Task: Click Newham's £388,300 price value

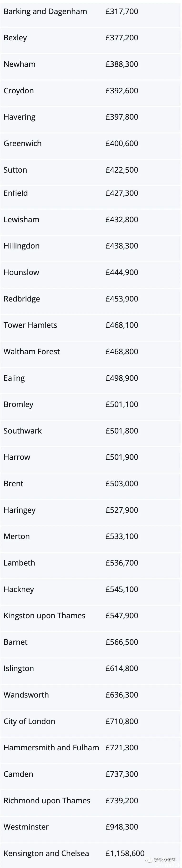Action: point(122,64)
